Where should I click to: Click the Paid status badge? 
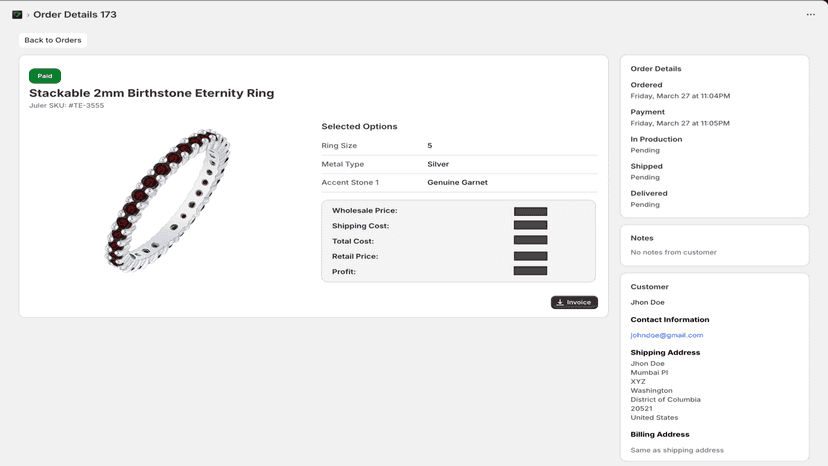pyautogui.click(x=45, y=76)
